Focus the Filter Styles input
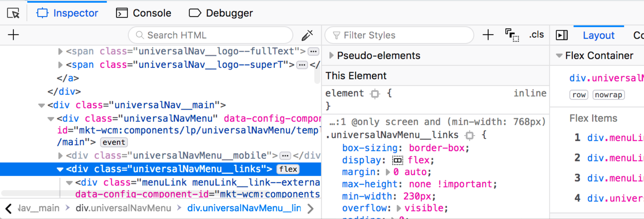The height and width of the screenshot is (219, 644). (x=399, y=35)
